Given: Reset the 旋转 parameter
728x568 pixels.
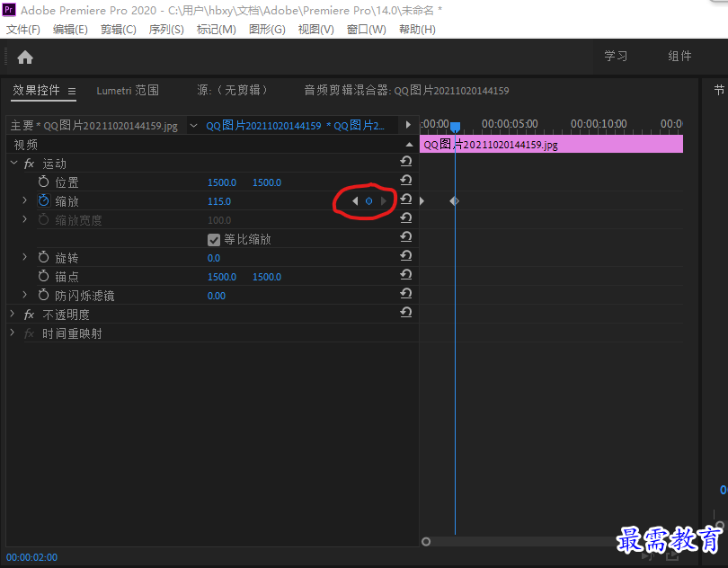Looking at the screenshot, I should [405, 255].
